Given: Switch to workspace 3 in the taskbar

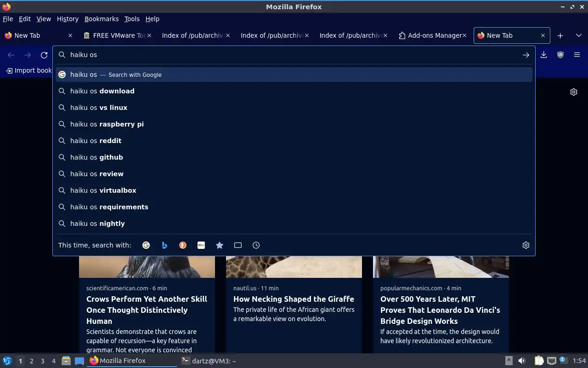Looking at the screenshot, I should coord(42,361).
